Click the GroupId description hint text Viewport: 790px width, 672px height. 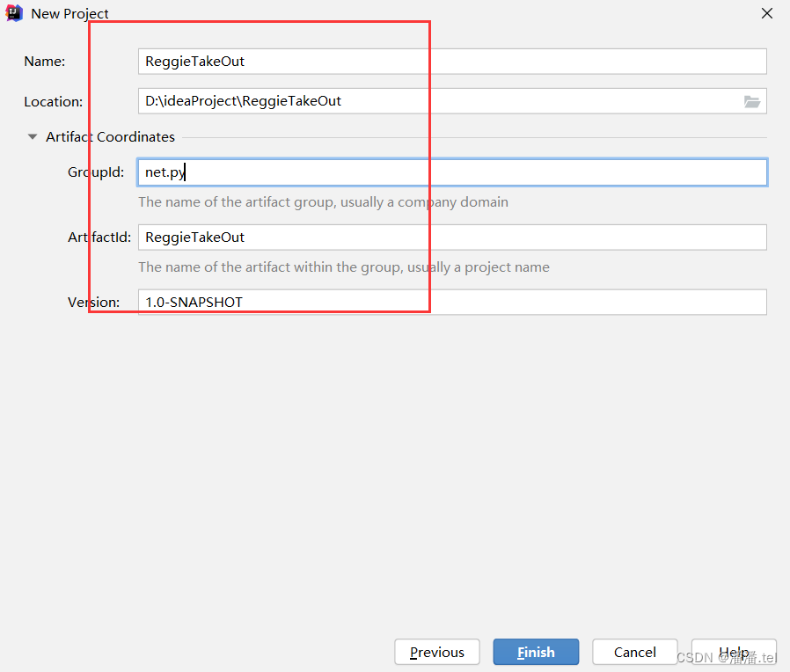[x=324, y=202]
